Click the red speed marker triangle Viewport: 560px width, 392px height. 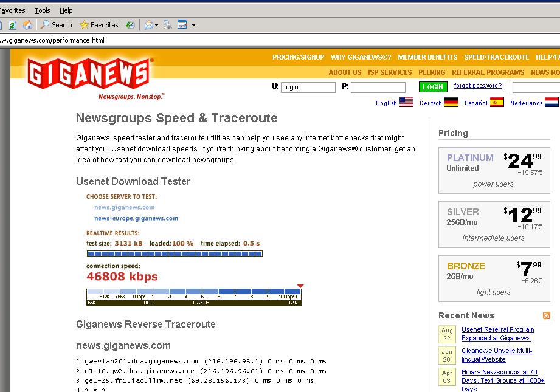300,286
